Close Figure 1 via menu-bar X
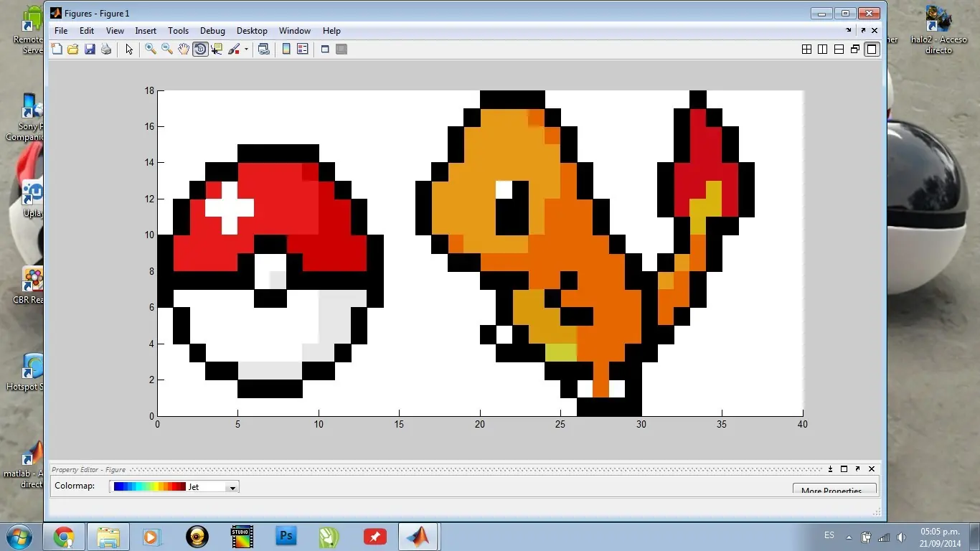Image resolution: width=980 pixels, height=551 pixels. click(x=875, y=30)
